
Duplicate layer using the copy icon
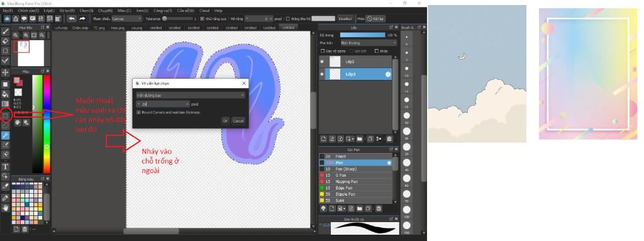pos(370,139)
